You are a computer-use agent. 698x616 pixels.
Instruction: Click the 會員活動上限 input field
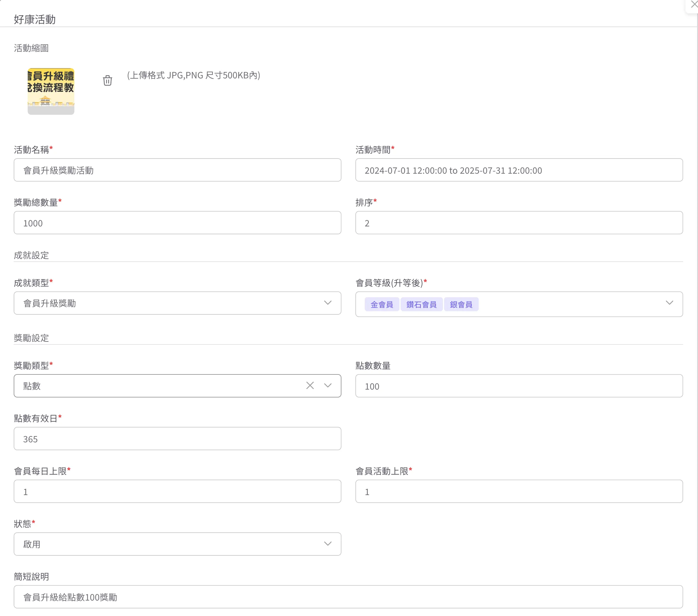coord(519,492)
